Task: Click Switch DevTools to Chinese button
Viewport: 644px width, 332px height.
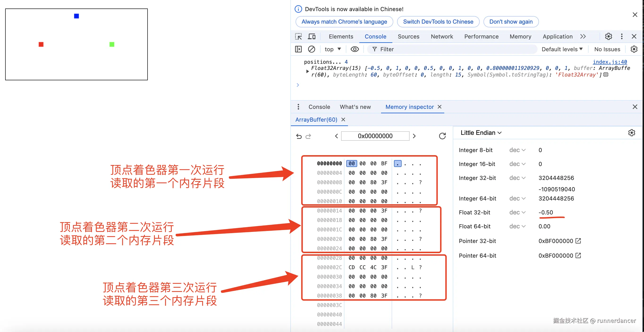Action: [x=438, y=22]
